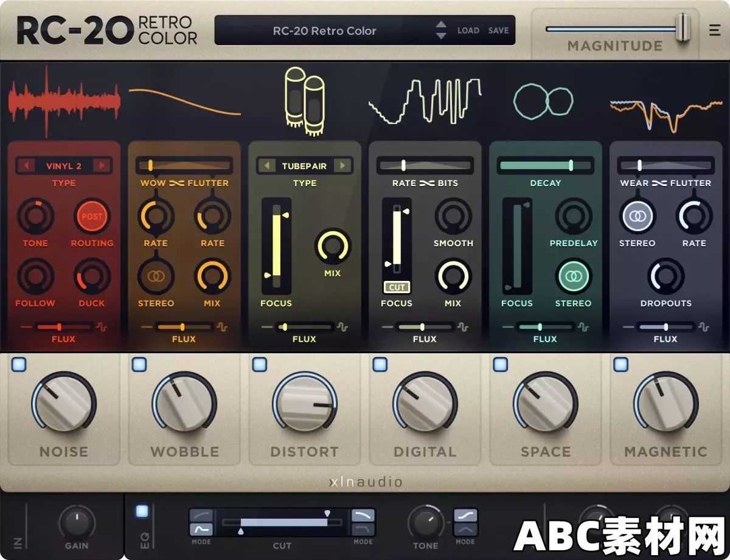Click the large DISTORT knob

point(304,403)
